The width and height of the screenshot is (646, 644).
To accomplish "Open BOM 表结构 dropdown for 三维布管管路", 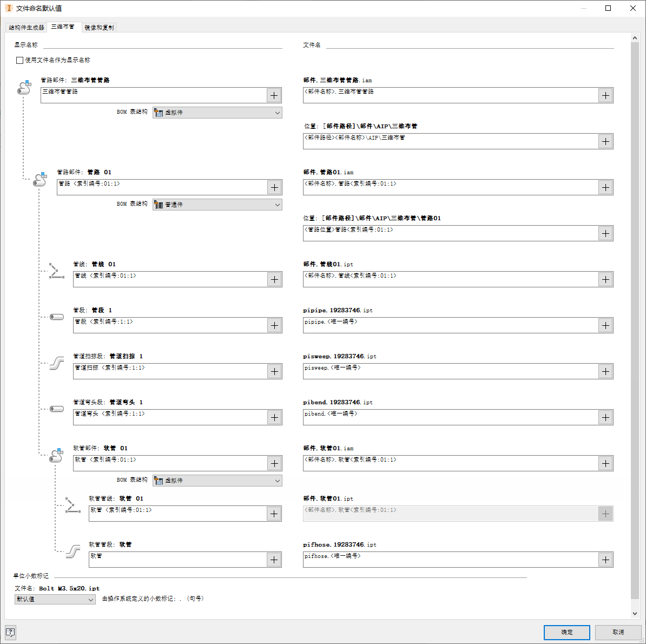I will [217, 113].
